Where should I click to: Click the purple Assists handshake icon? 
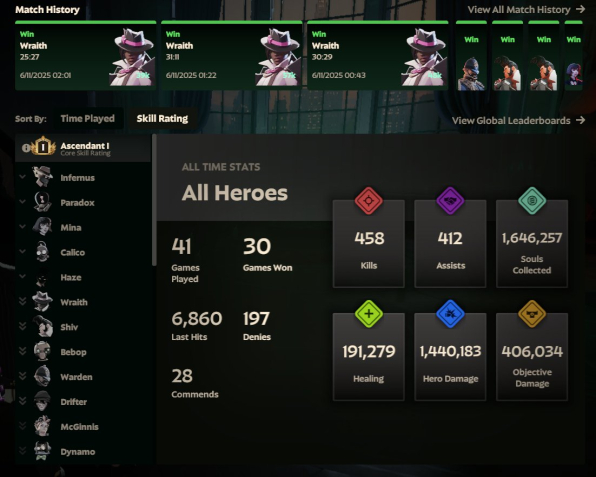[450, 200]
